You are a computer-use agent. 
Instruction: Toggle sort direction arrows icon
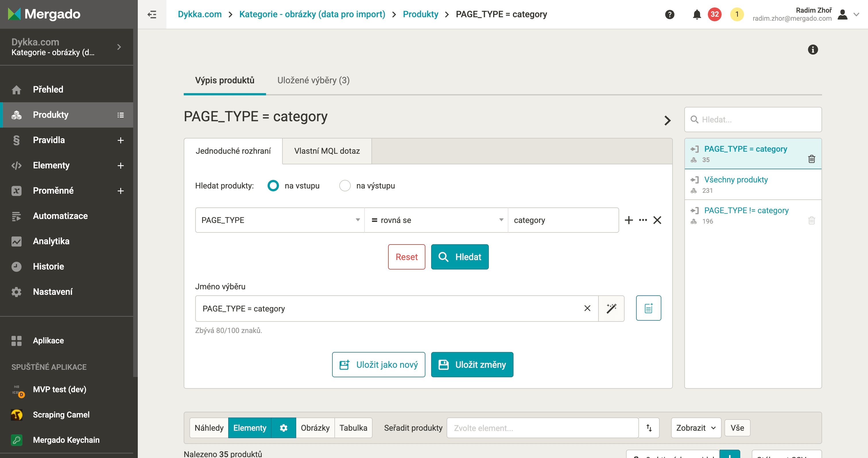(x=649, y=428)
